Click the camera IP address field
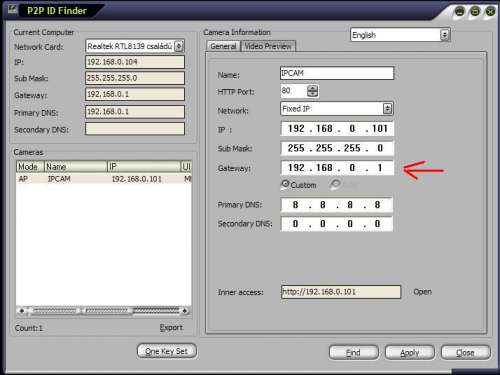Viewport: 500px width, 375px height. click(337, 128)
